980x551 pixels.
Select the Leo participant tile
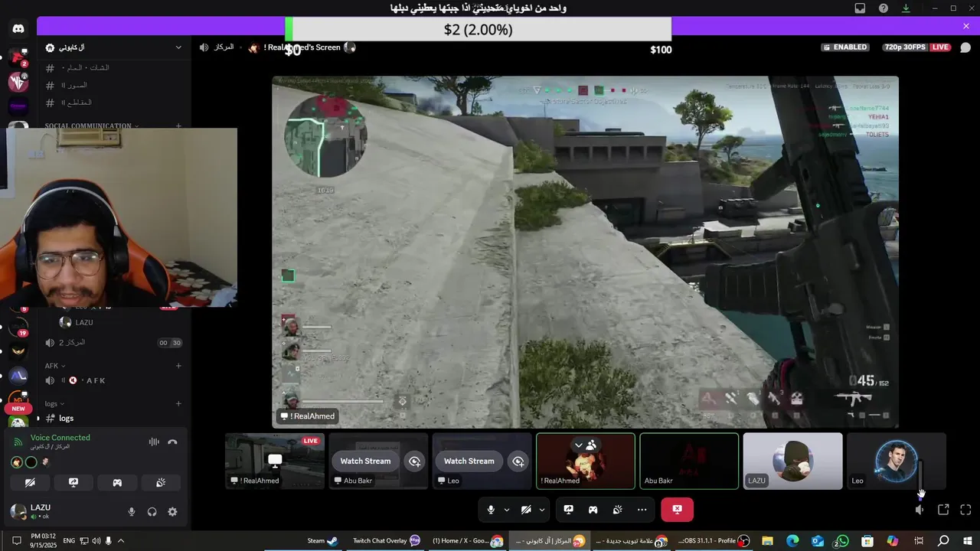(x=896, y=461)
